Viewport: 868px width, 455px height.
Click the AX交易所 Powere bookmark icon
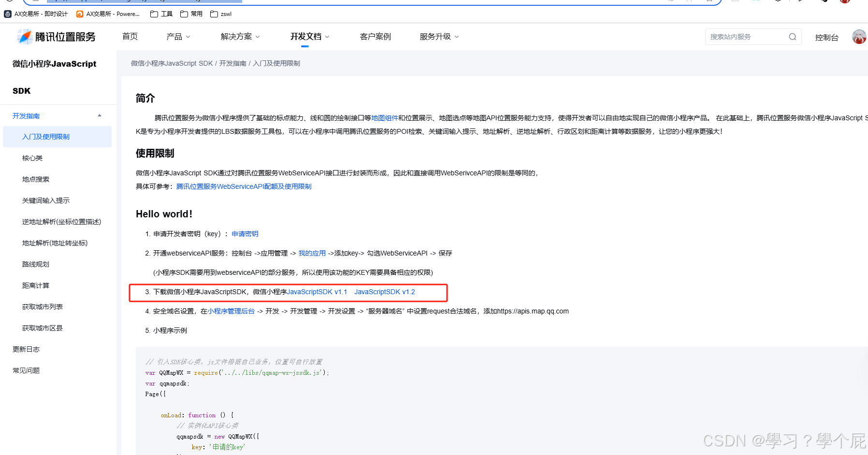pyautogui.click(x=79, y=14)
